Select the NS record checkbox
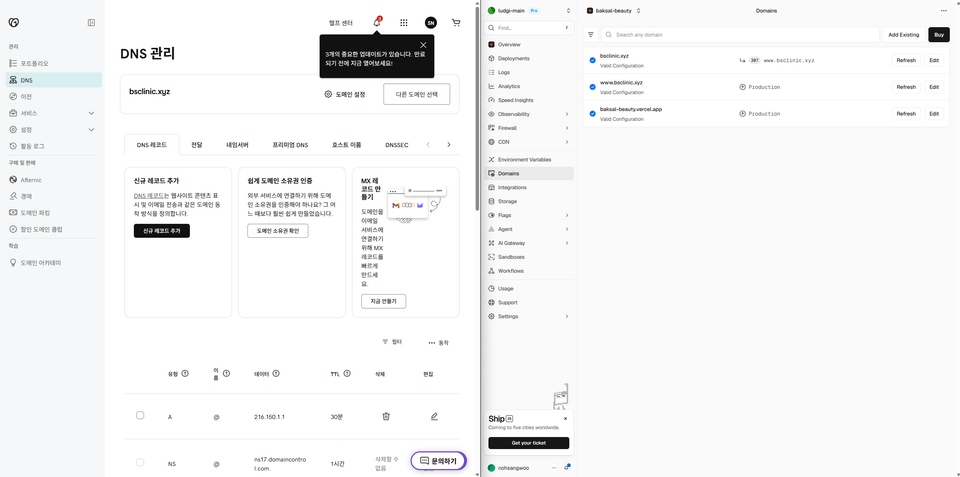 coord(140,462)
